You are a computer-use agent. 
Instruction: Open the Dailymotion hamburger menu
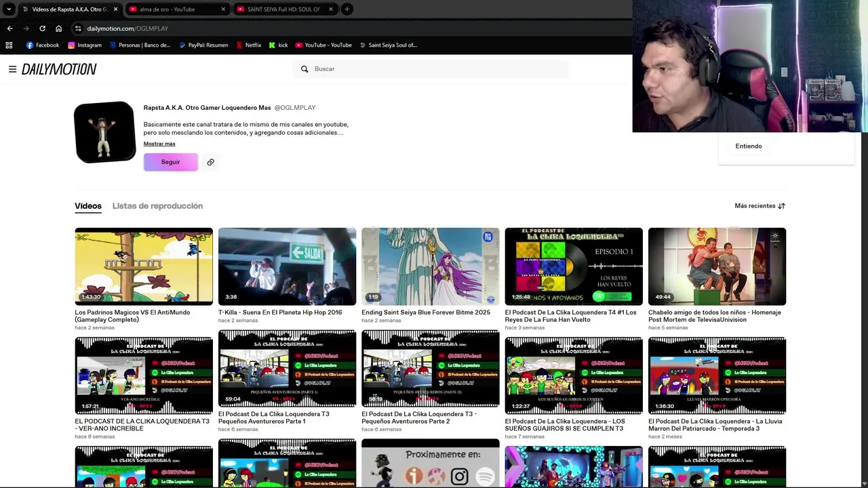pos(12,69)
